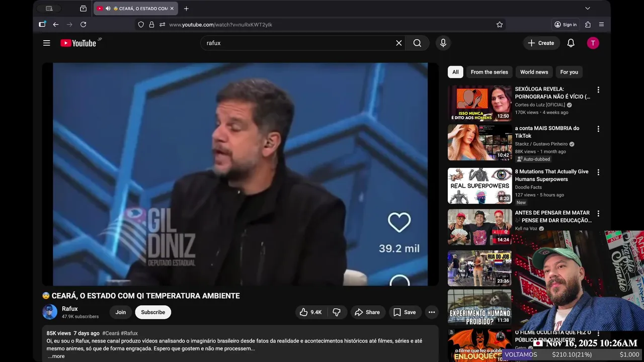Open options for a conta MAIS SOMBRIA video

pyautogui.click(x=598, y=129)
